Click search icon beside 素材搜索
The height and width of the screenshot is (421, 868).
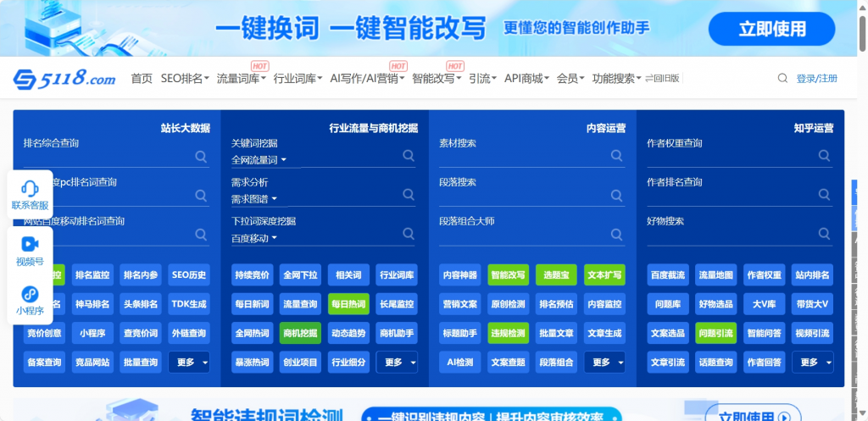point(617,157)
